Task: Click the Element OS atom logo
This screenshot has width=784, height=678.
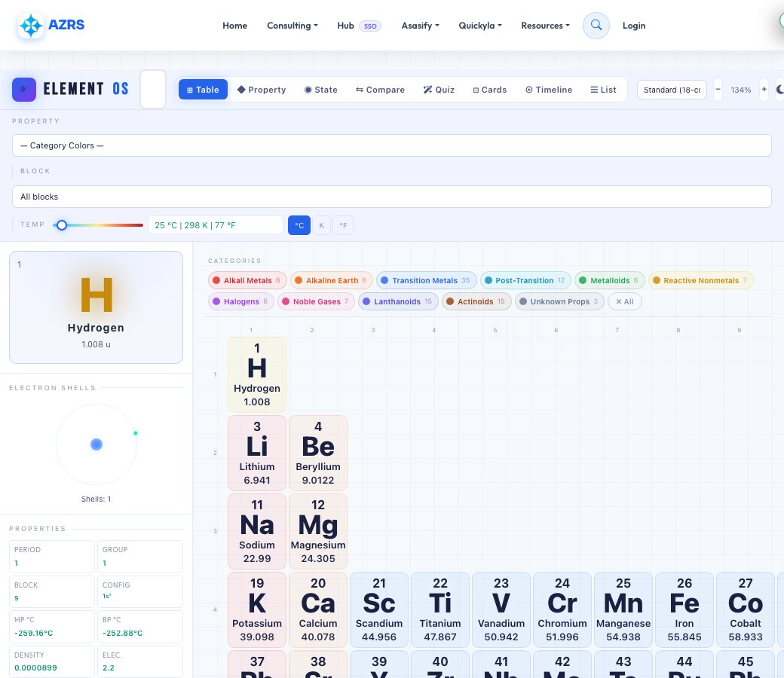Action: click(x=24, y=90)
